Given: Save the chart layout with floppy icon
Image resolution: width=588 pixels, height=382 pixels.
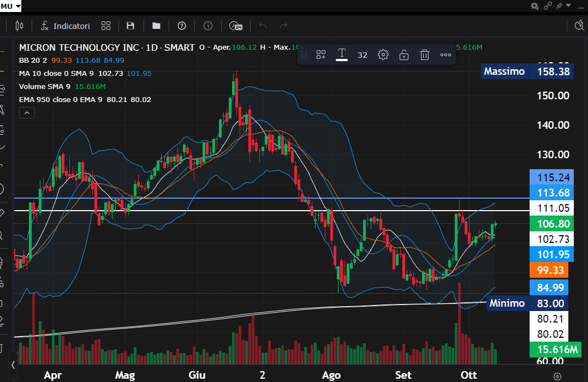Looking at the screenshot, I should coord(130,26).
